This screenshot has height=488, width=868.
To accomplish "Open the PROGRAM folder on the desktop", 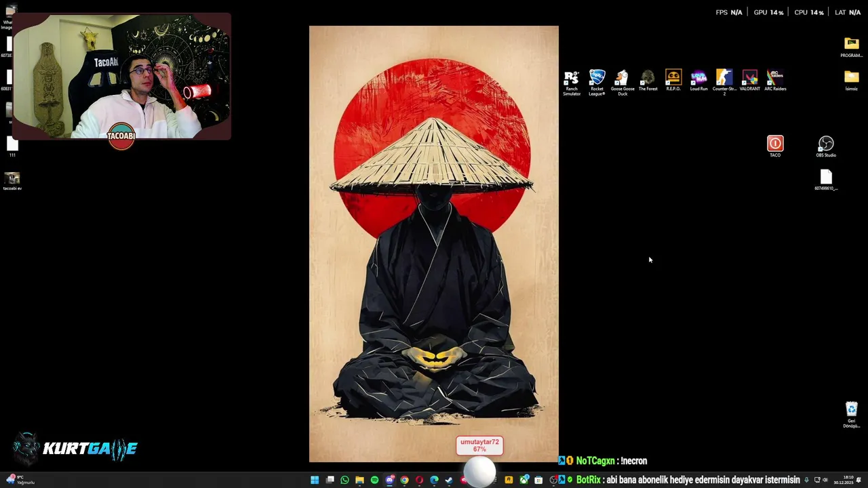I will pos(851,47).
